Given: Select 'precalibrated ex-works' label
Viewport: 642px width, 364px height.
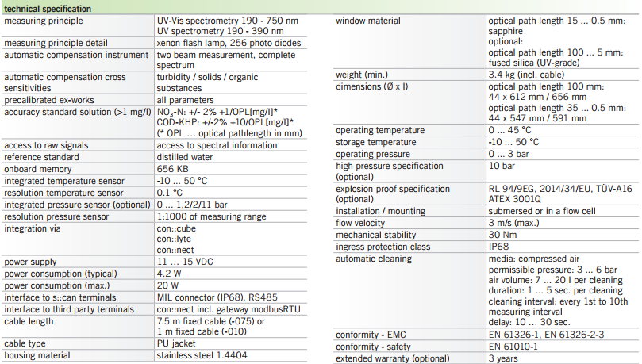Looking at the screenshot, I should click(49, 100).
